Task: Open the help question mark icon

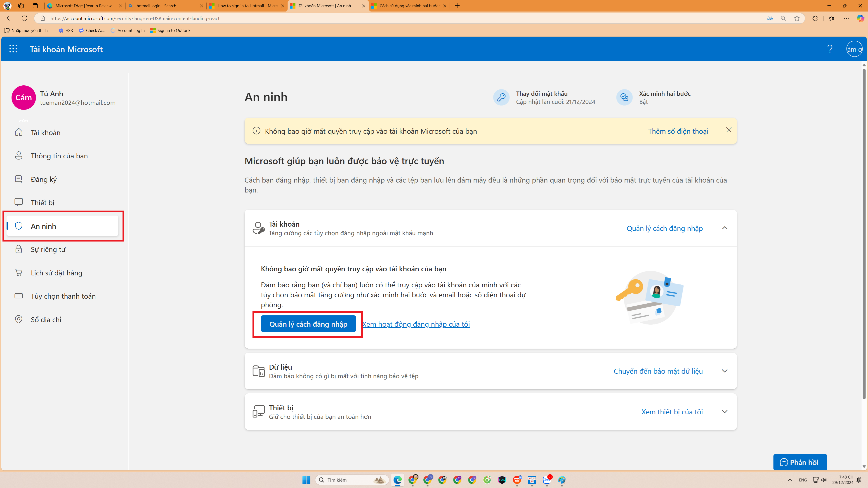Action: coord(830,49)
